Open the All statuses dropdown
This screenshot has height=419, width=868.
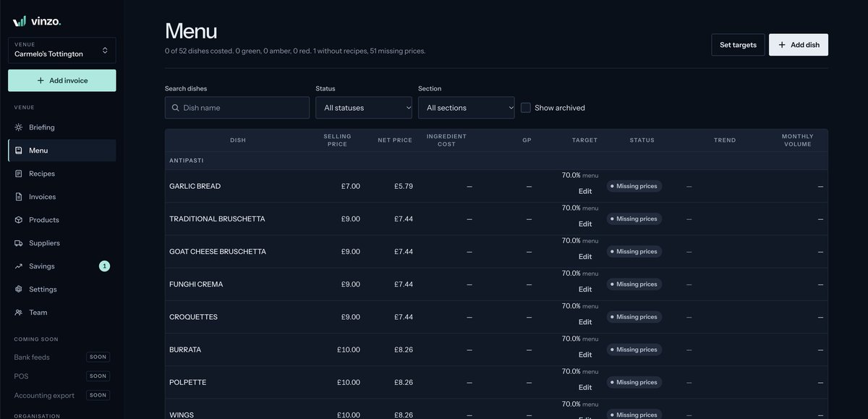(364, 108)
